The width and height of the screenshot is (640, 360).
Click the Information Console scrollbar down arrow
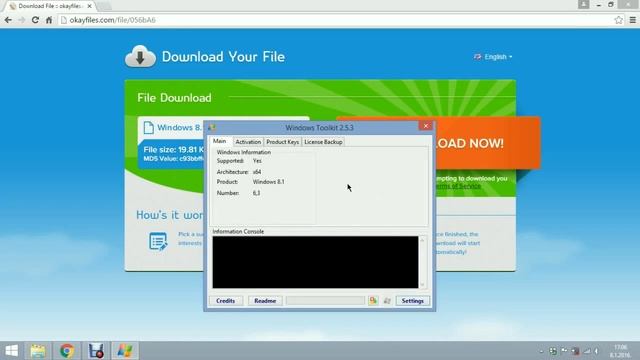pos(422,284)
